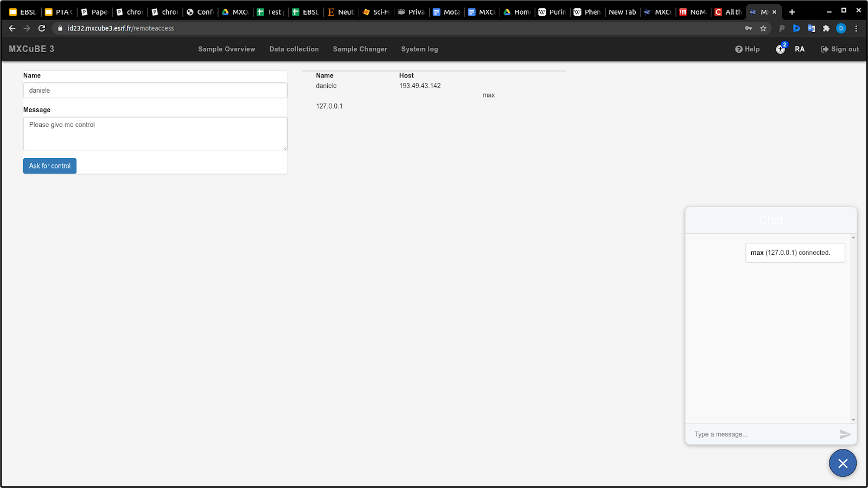Open a new browser tab

pyautogui.click(x=792, y=12)
